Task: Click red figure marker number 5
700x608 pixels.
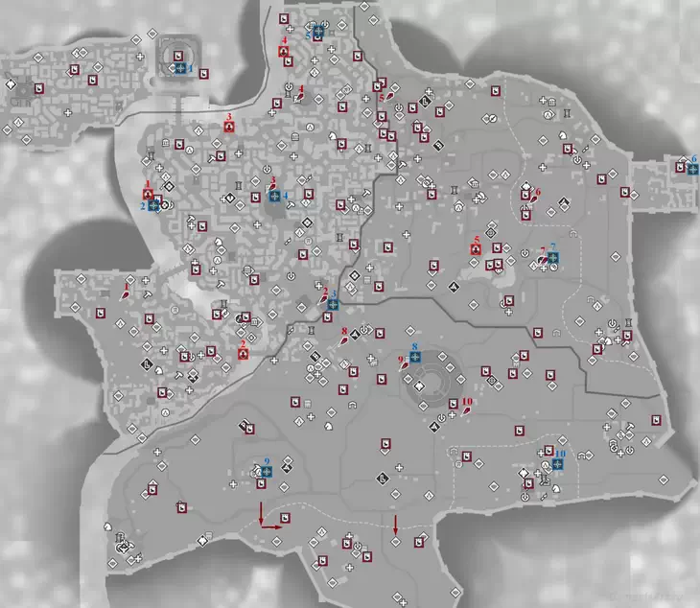Action: point(476,249)
